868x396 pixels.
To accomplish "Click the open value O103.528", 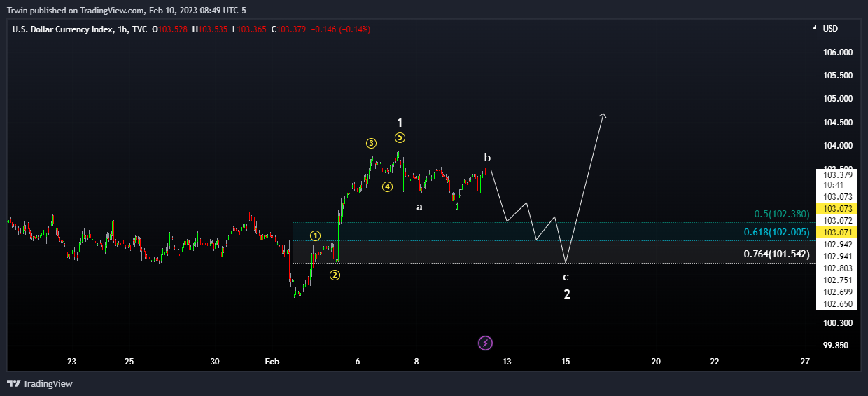I will (171, 29).
